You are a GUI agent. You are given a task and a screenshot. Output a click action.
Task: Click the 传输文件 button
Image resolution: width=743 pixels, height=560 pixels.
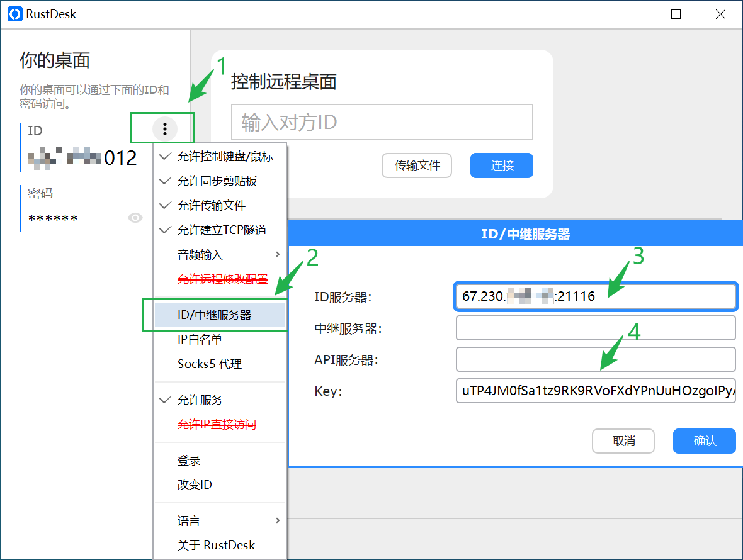click(x=417, y=165)
